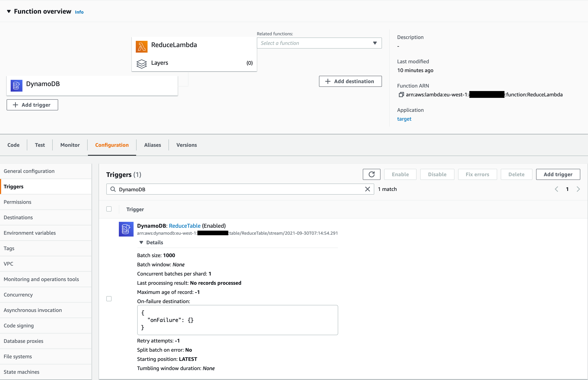Select the ReduceTable trigger checkbox

[109, 299]
